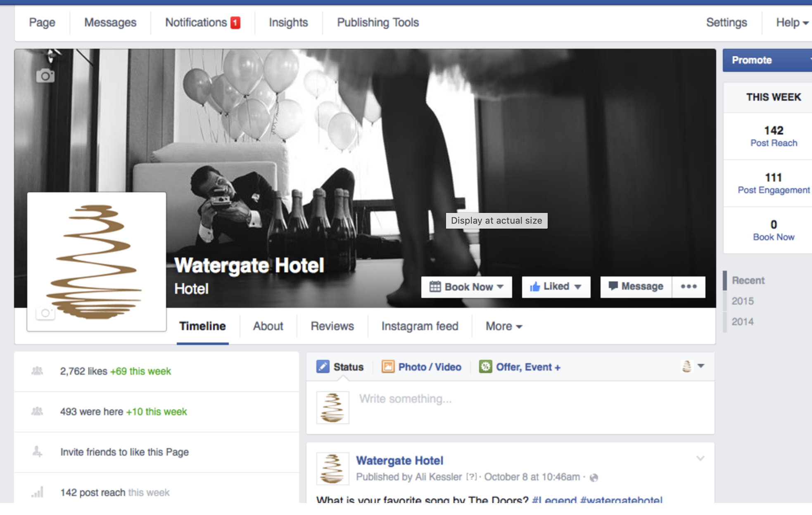Open the post-as identity selector dropdown
Screen dimensions: 812x515
693,366
